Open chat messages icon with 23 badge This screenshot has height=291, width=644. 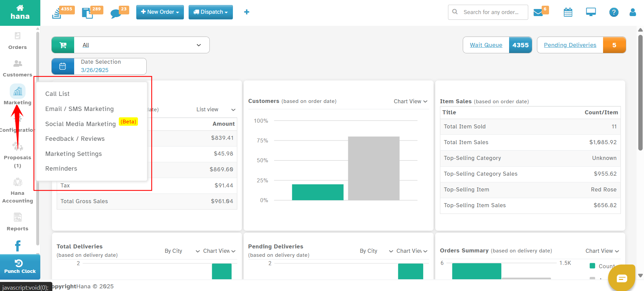coord(115,14)
